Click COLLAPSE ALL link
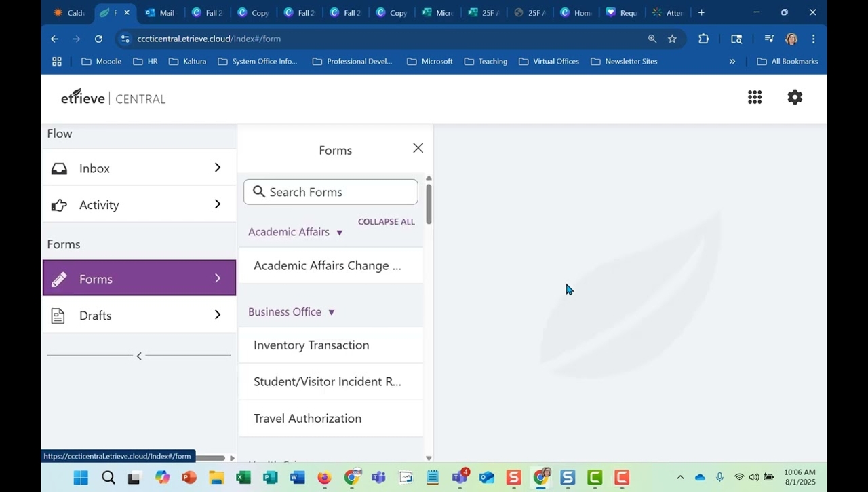This screenshot has width=868, height=492. point(387,222)
